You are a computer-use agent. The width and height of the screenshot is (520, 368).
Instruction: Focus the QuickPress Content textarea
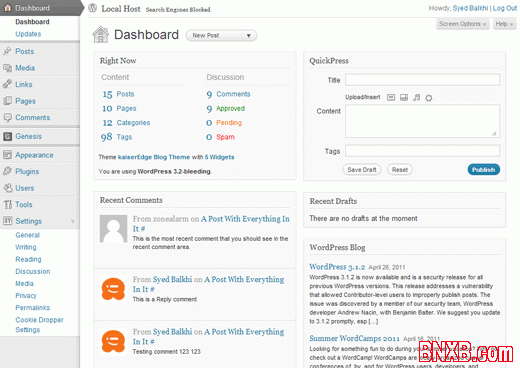[423, 121]
